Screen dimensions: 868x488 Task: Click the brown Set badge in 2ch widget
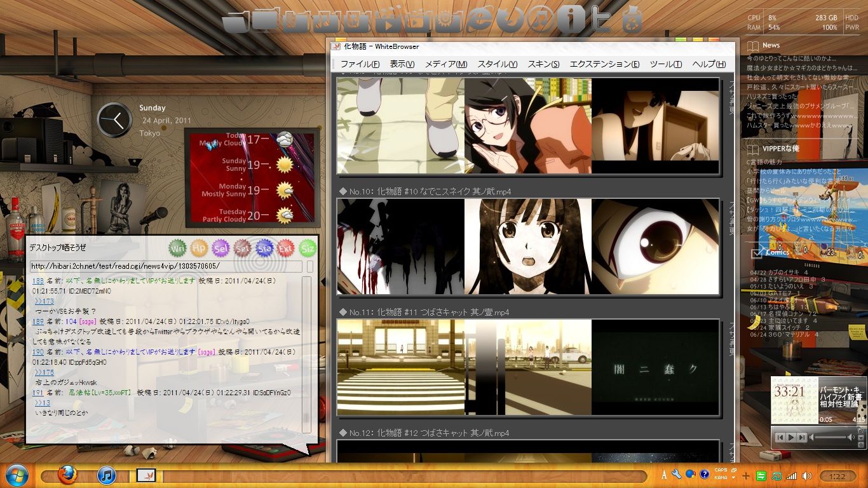coord(243,248)
